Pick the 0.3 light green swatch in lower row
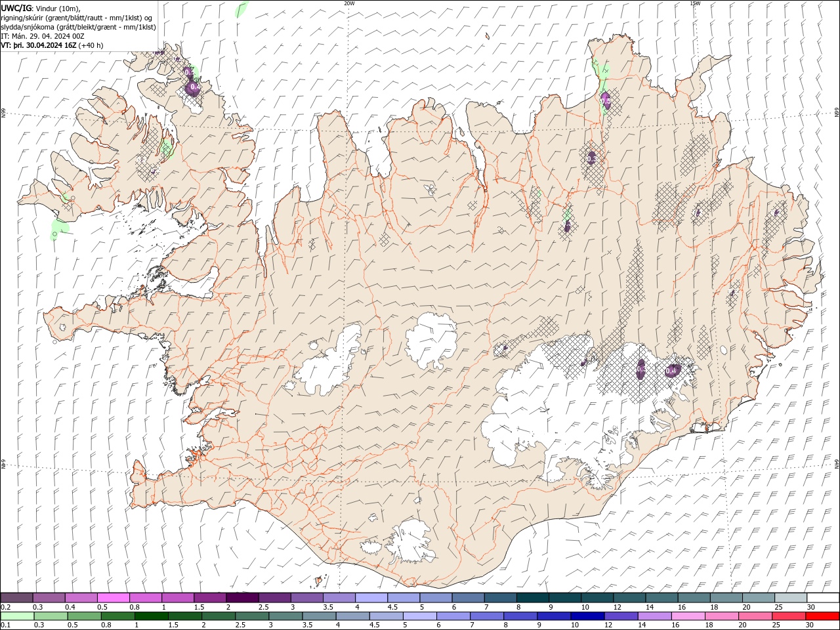 tap(51, 616)
